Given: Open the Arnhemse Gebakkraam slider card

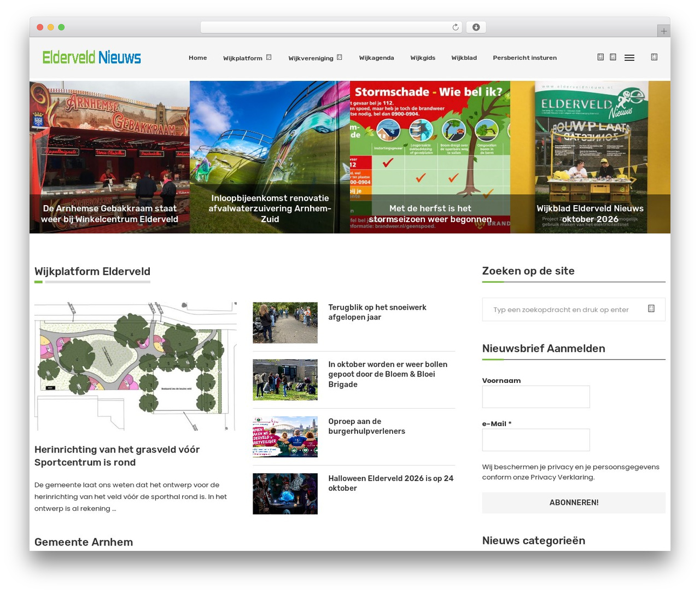Looking at the screenshot, I should [x=109, y=157].
